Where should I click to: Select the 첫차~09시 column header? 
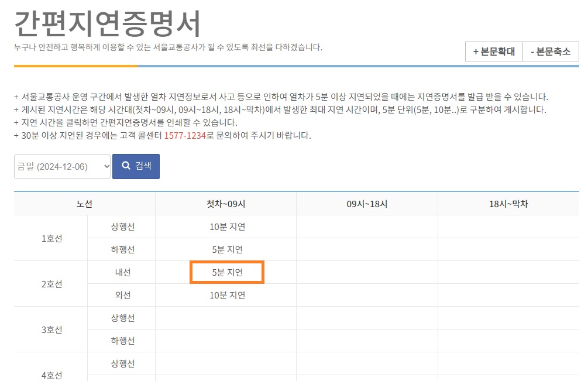coord(227,203)
